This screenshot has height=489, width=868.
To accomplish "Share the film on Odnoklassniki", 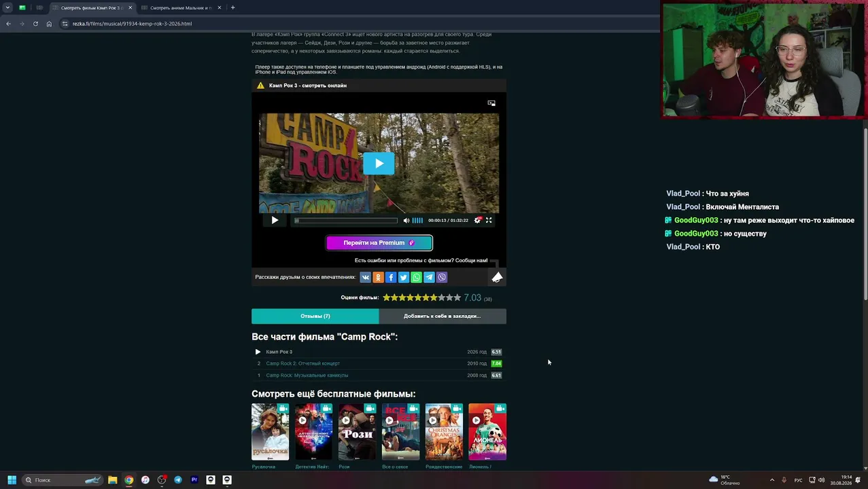I will (378, 277).
